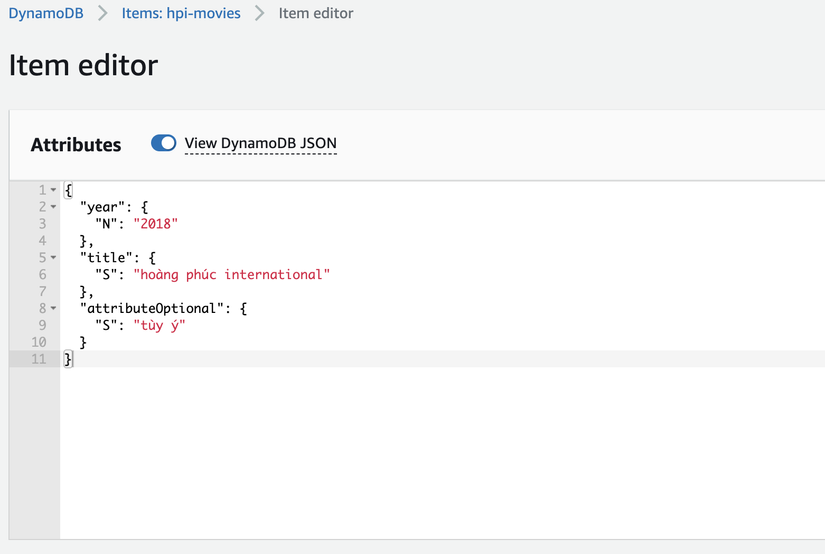Image resolution: width=825 pixels, height=554 pixels.
Task: Collapse the "title" block fold arrow
Action: tap(53, 257)
